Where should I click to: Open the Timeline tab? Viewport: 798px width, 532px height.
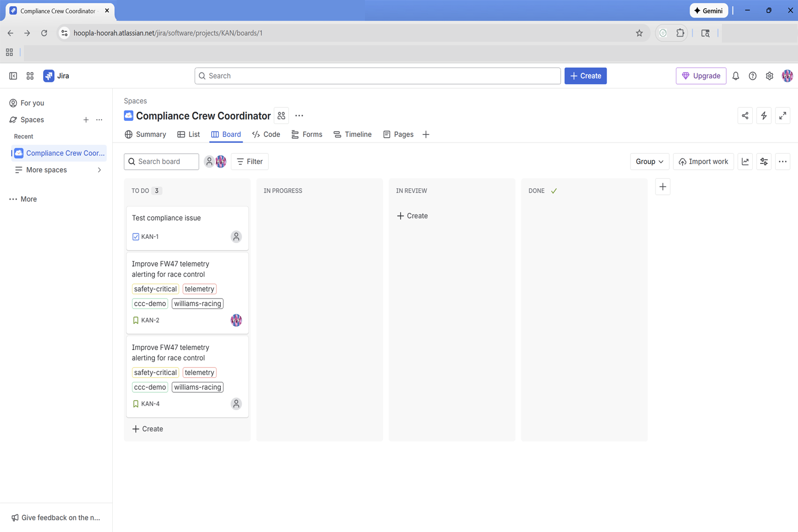point(353,135)
